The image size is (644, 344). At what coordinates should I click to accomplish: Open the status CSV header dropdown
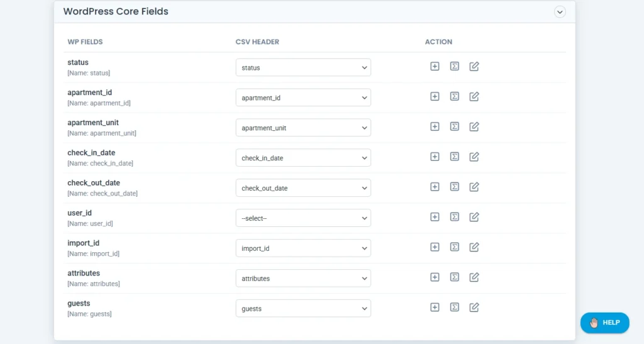tap(303, 67)
